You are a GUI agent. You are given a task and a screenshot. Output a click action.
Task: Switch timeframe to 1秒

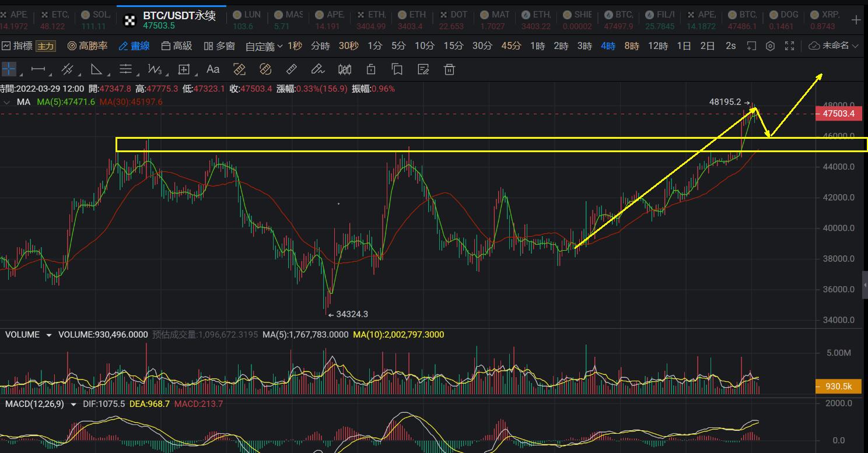pyautogui.click(x=295, y=46)
